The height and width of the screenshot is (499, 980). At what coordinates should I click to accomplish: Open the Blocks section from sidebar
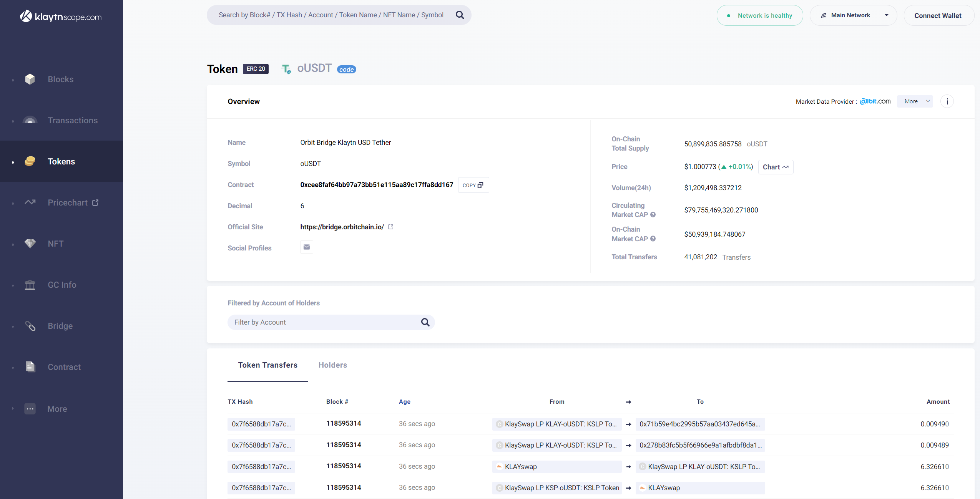60,79
